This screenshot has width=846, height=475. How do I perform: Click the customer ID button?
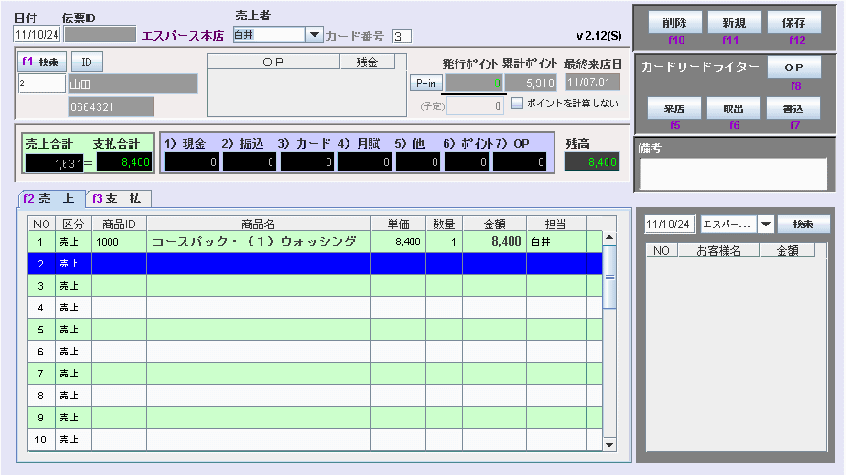(86, 62)
